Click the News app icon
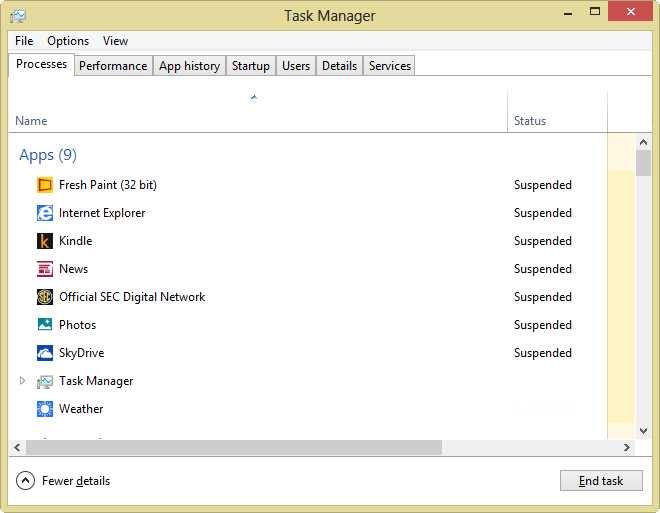The width and height of the screenshot is (660, 513). 45,269
